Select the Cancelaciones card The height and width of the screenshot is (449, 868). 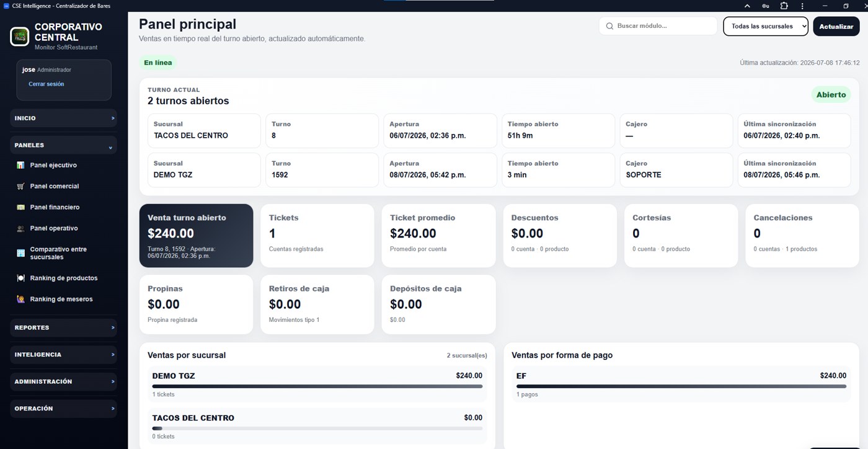[x=802, y=236]
